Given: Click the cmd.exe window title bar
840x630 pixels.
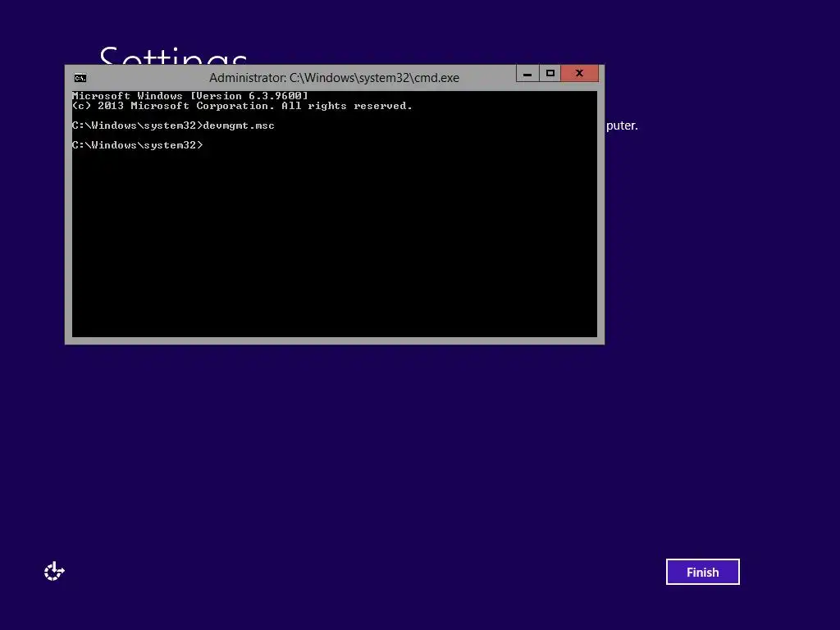Looking at the screenshot, I should 334,78.
